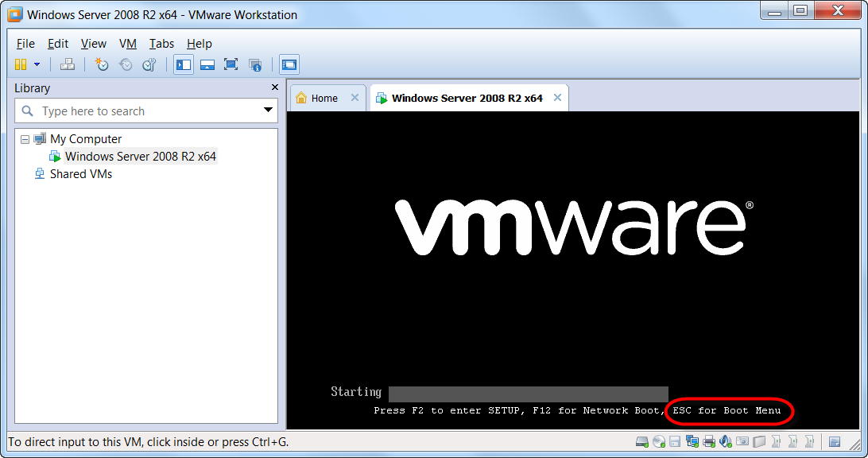868x458 pixels.
Task: Open the snapshot manager
Action: pos(149,64)
